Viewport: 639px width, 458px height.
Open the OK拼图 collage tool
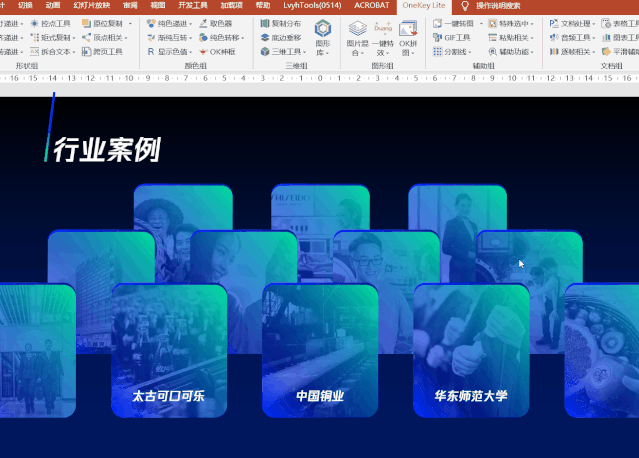click(x=408, y=38)
